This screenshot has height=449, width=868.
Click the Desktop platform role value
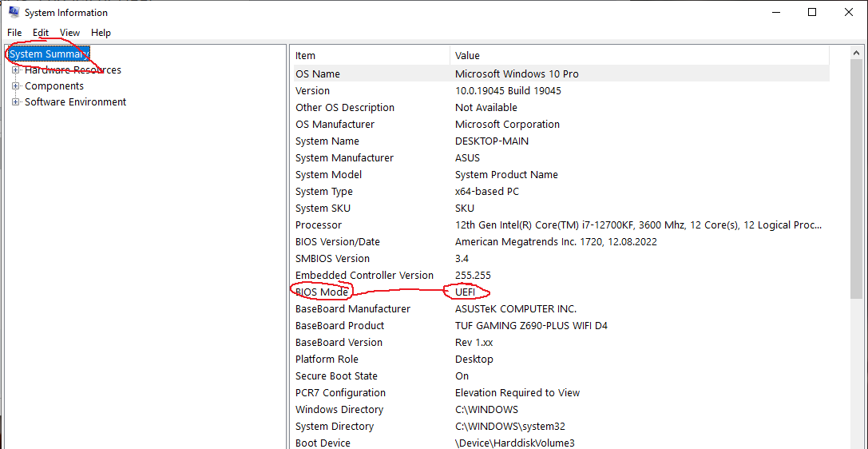point(474,360)
